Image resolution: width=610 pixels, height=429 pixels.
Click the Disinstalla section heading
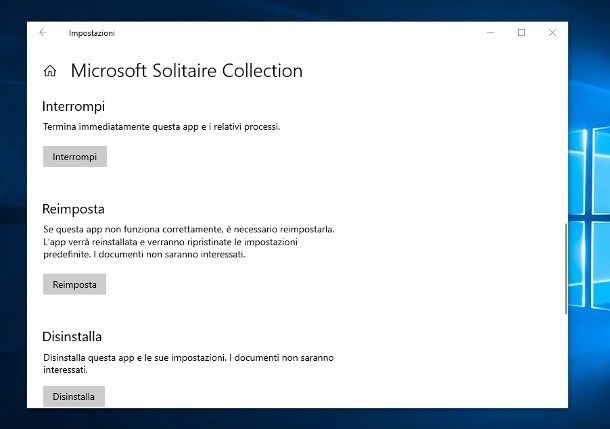click(72, 336)
